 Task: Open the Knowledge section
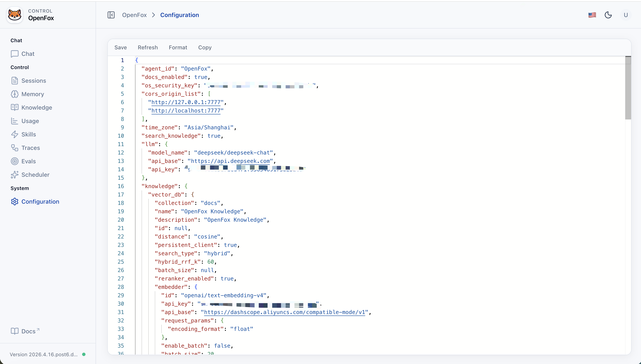click(37, 107)
